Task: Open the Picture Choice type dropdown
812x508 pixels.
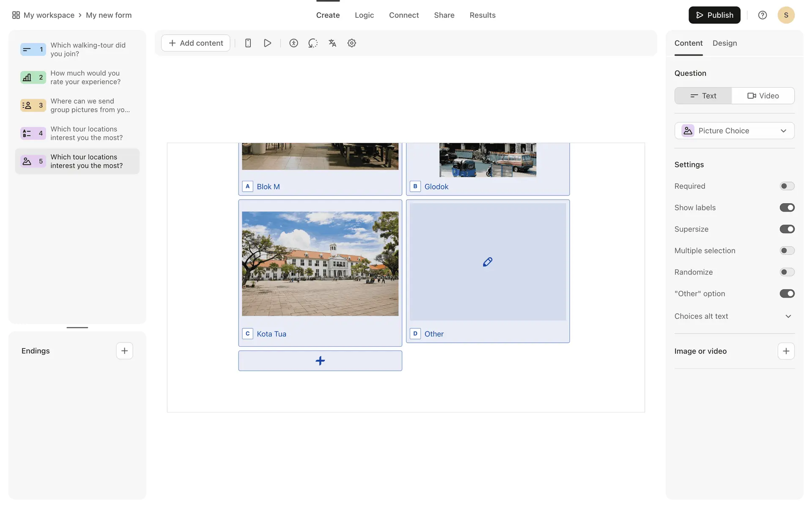Action: pos(734,131)
